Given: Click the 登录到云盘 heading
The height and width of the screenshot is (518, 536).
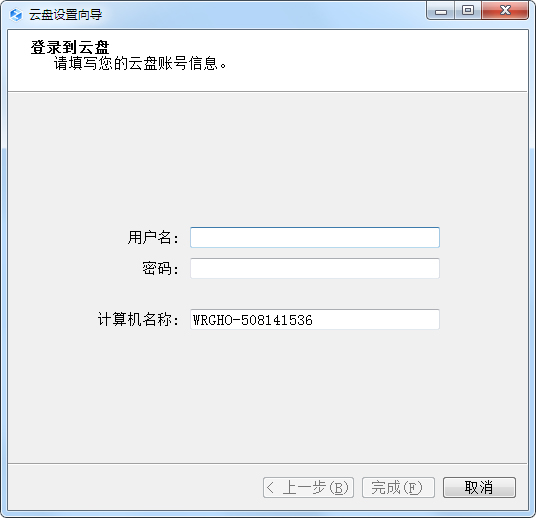Looking at the screenshot, I should pos(70,48).
